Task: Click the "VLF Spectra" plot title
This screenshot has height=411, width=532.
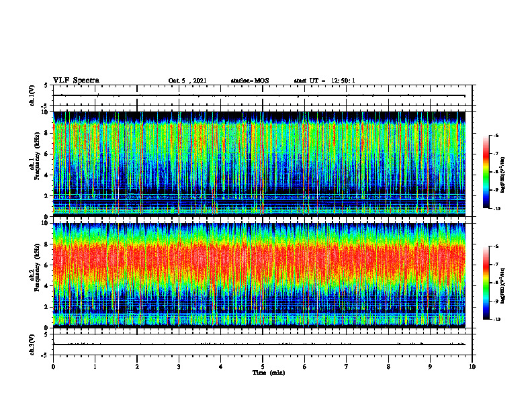Action: tap(76, 81)
